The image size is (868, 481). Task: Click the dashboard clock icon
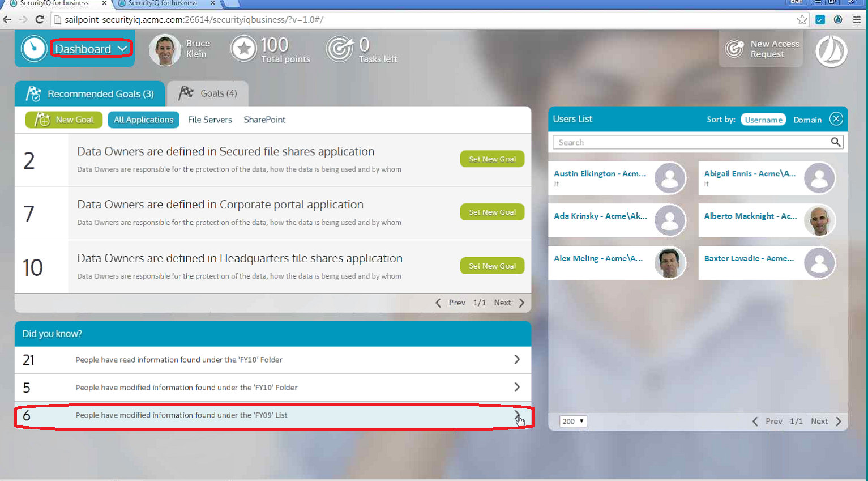click(33, 49)
